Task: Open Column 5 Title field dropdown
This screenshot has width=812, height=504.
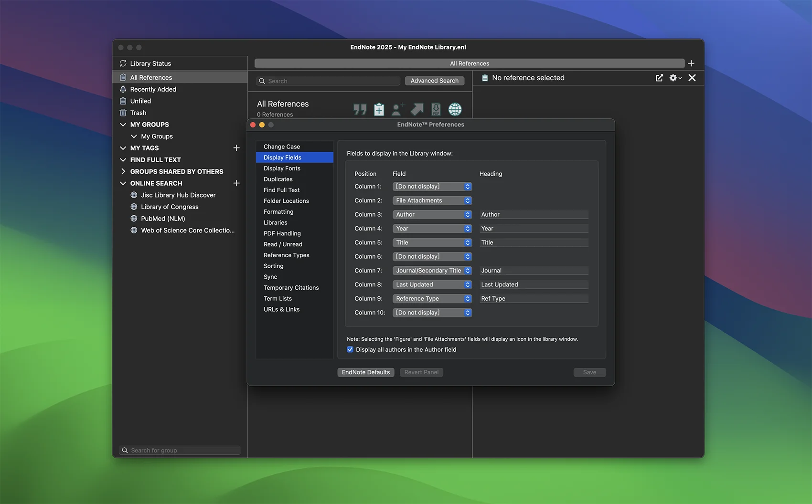Action: click(x=432, y=242)
